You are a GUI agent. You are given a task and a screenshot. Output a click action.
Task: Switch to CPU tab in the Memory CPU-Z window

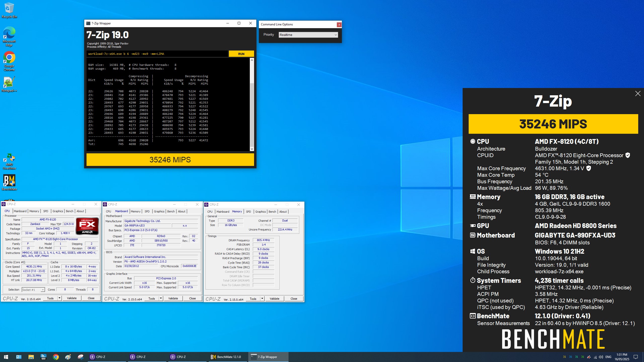[x=210, y=212]
